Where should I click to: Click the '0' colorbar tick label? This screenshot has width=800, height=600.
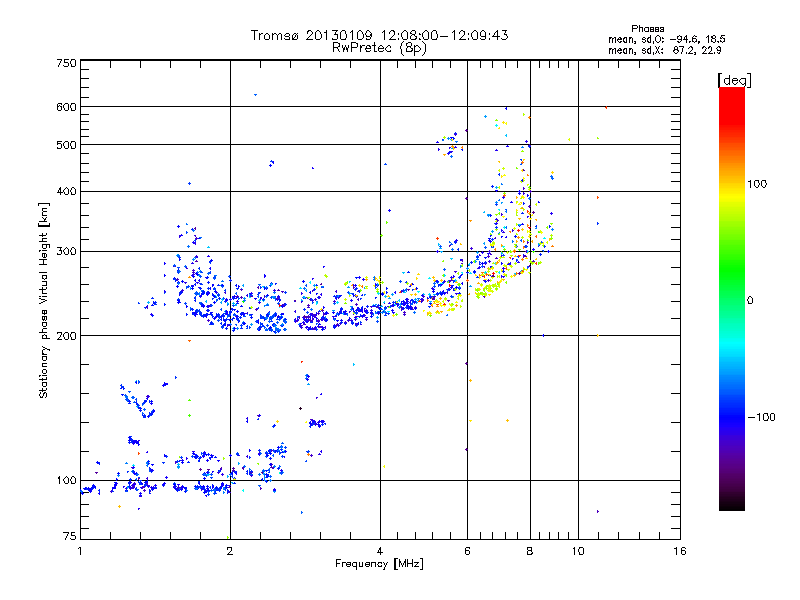750,301
